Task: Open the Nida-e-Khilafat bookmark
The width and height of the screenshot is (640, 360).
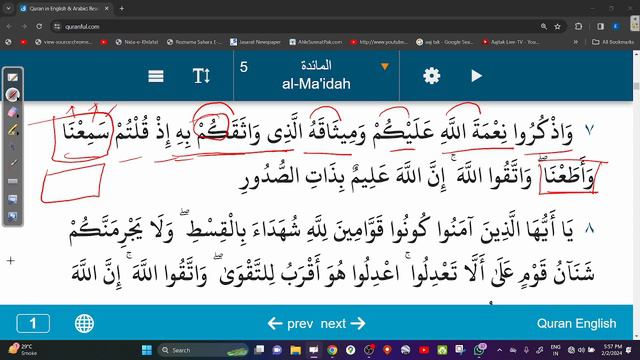Action: 137,42
